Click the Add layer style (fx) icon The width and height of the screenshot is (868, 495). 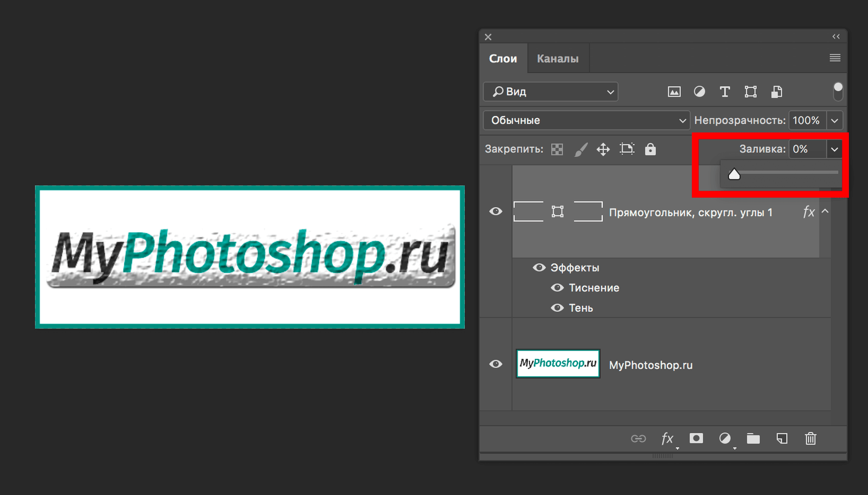(x=667, y=439)
